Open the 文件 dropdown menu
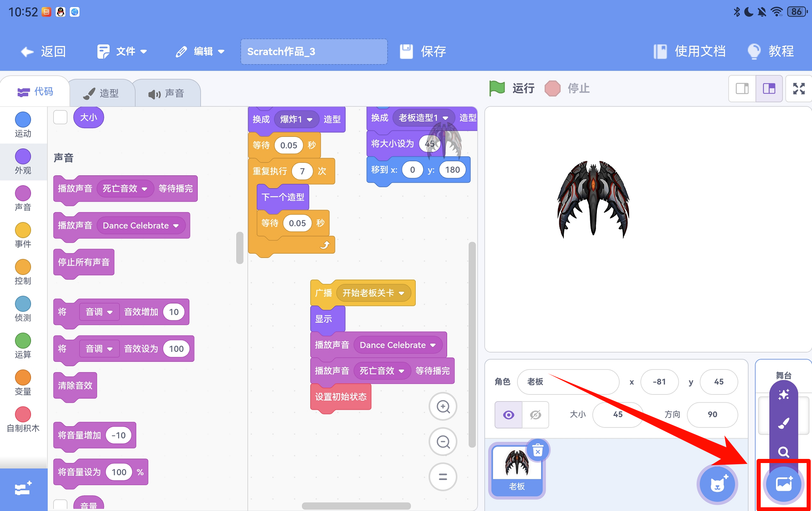Viewport: 812px width, 511px height. click(122, 51)
